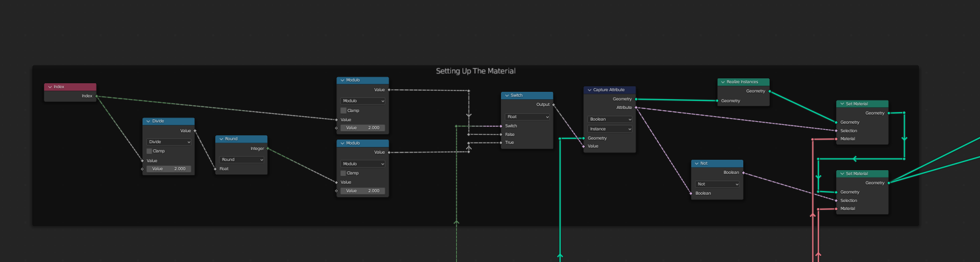Click the Value 2.000 field in lower Modulo node
This screenshot has height=262, width=980.
click(x=363, y=191)
